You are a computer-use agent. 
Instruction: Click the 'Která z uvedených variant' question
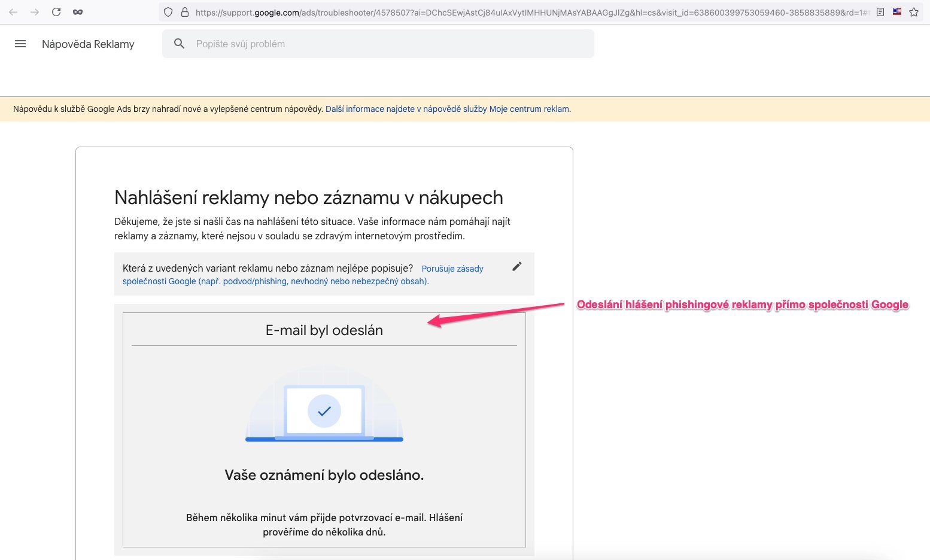[x=268, y=268]
